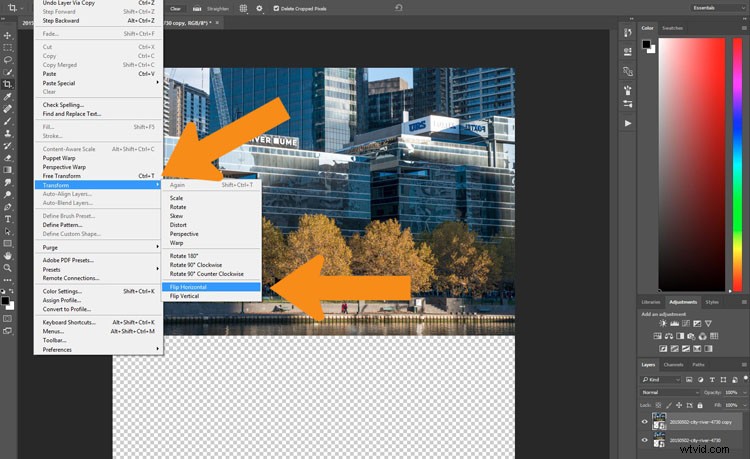Select the Quick Selection tool

(x=8, y=72)
